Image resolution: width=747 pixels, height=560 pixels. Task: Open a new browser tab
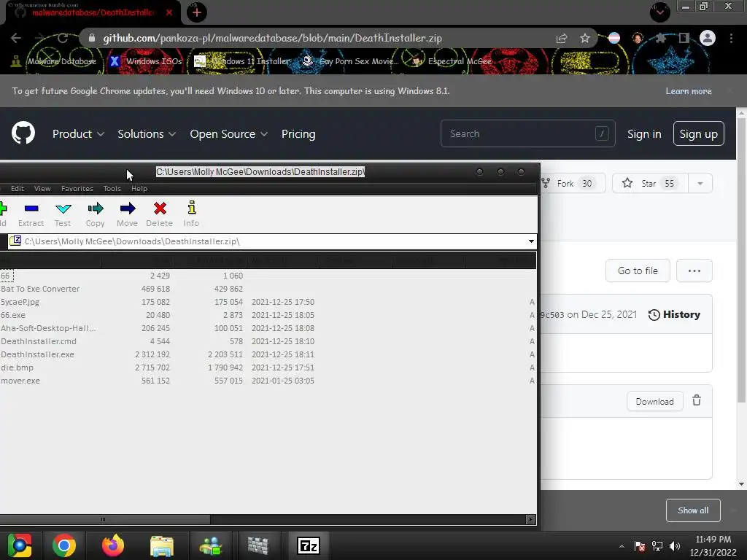pos(197,12)
